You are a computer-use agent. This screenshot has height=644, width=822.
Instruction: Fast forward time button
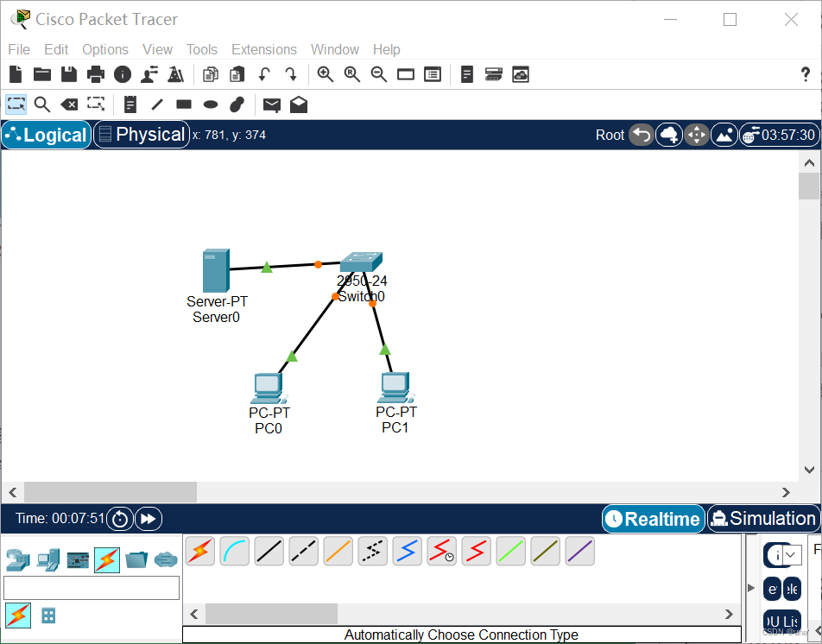coord(149,519)
